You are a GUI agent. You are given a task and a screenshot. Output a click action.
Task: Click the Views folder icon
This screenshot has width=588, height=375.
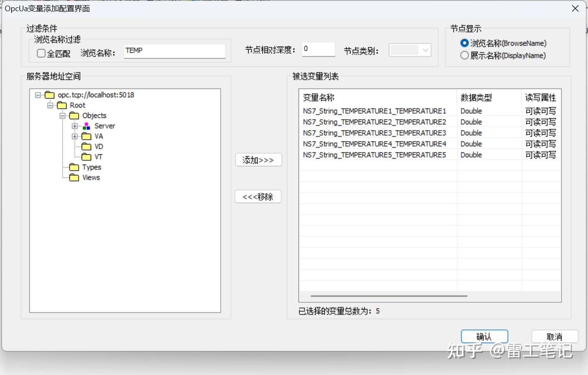(74, 177)
